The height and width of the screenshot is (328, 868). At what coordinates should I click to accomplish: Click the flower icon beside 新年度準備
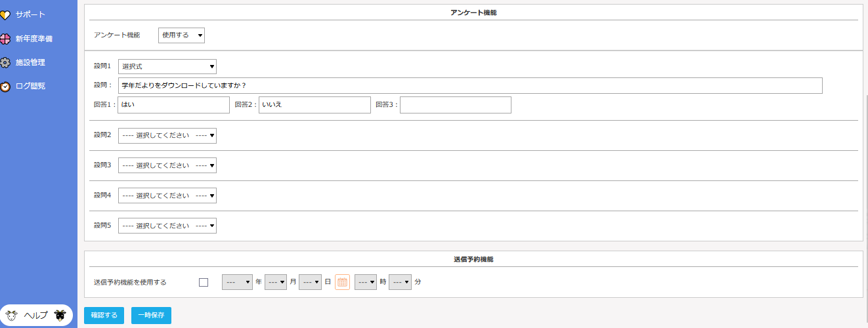coord(5,39)
